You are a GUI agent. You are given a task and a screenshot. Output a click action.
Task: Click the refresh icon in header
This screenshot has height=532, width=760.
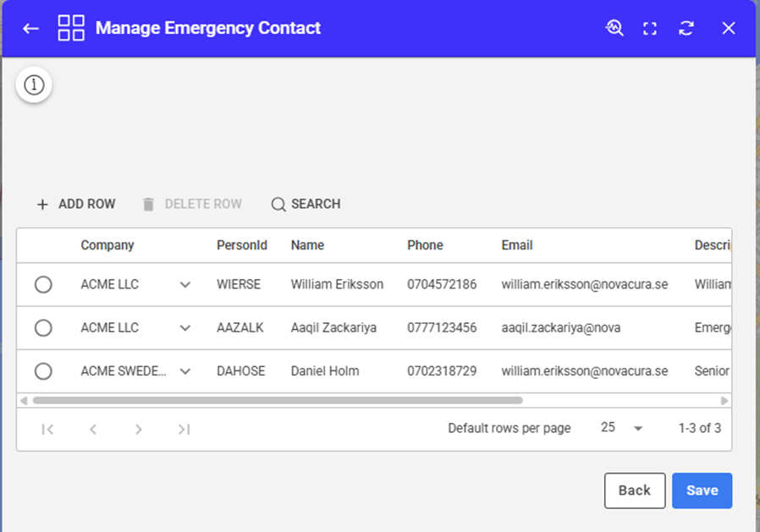click(686, 29)
